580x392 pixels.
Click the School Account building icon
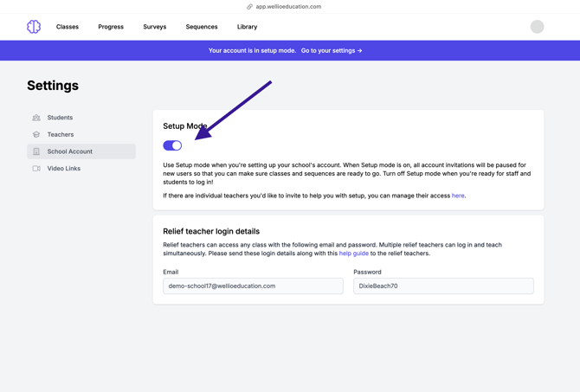point(36,151)
